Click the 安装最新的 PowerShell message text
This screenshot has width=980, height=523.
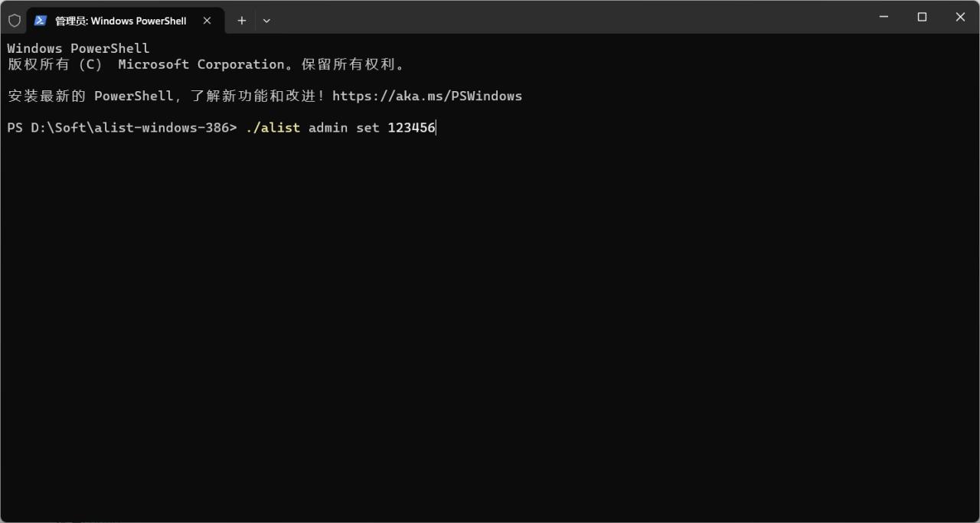tap(90, 96)
